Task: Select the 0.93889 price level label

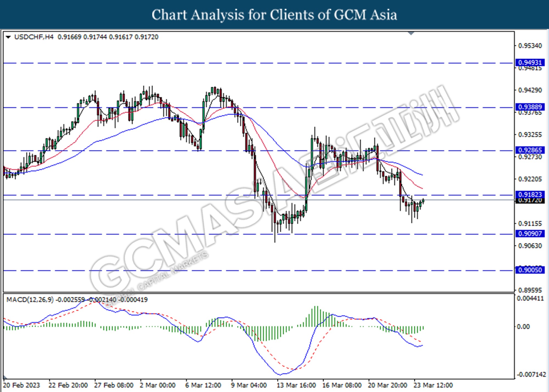Action: tap(530, 107)
